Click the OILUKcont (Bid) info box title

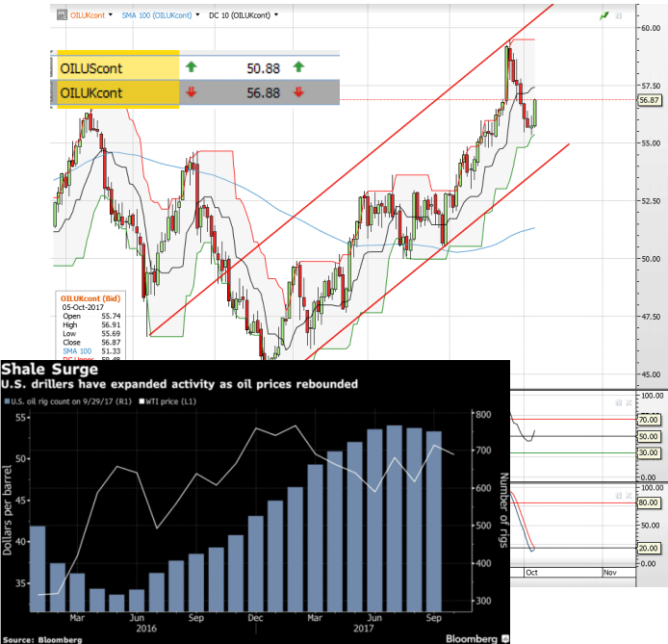point(90,298)
